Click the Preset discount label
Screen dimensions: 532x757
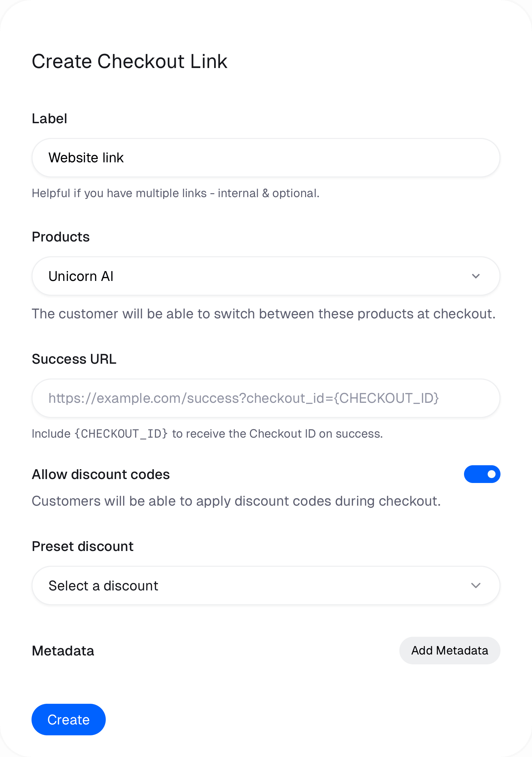click(83, 546)
